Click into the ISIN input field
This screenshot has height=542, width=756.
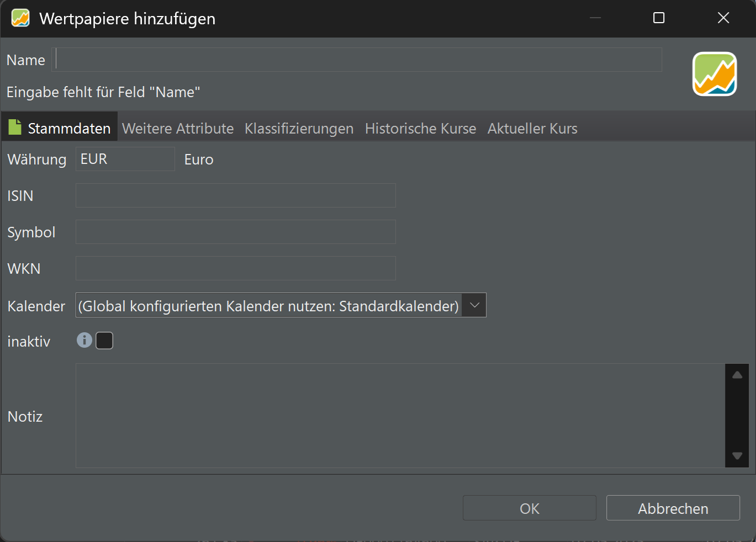236,195
